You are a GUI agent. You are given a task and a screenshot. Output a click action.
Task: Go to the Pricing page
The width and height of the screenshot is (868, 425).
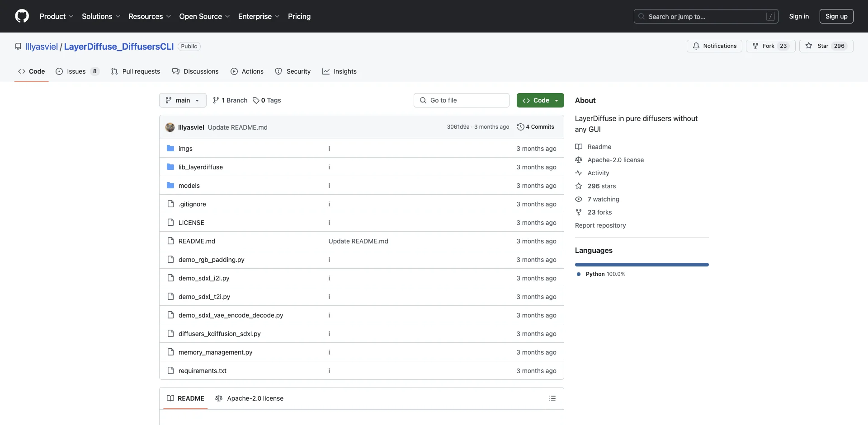click(299, 16)
